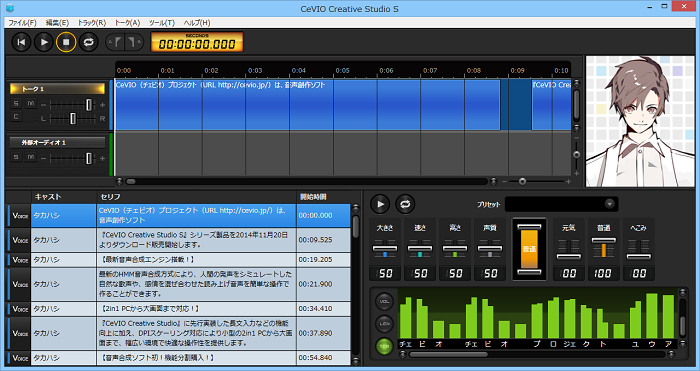Select the トーク 1 track header

(x=58, y=89)
